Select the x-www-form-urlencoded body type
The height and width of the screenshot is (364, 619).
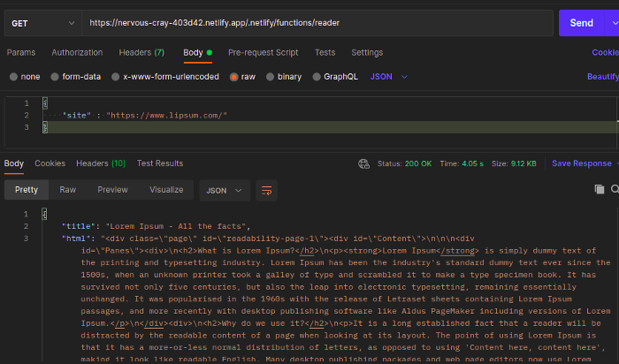pos(165,77)
